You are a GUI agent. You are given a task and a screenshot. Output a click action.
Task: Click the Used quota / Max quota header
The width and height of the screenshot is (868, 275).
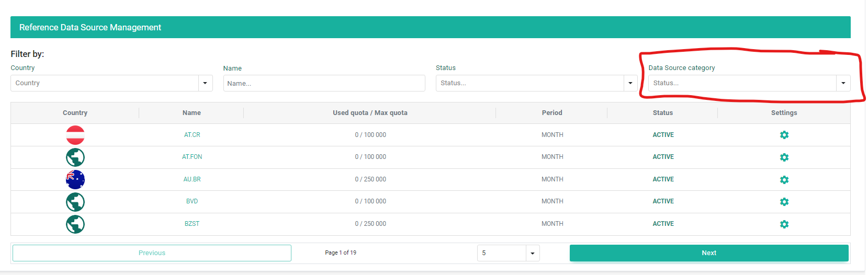tap(370, 113)
